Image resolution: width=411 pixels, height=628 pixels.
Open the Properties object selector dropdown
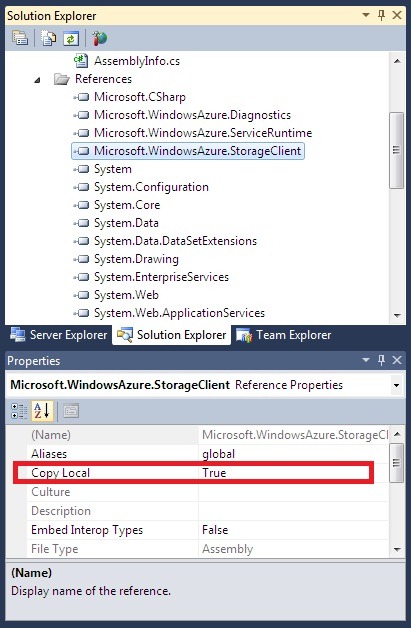(x=396, y=385)
